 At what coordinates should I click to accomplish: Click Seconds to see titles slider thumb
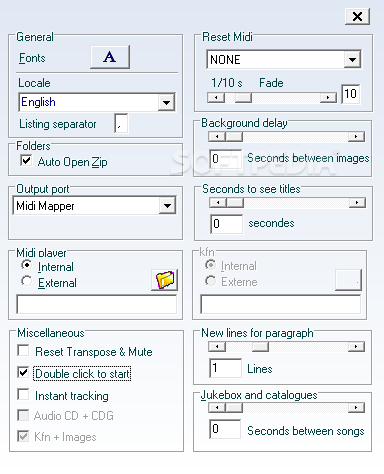pos(235,203)
